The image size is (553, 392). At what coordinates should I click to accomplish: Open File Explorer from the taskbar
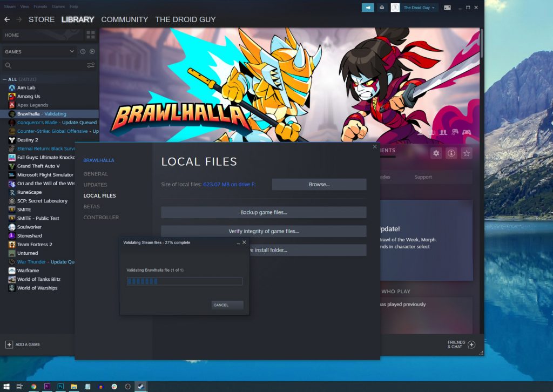tap(74, 387)
